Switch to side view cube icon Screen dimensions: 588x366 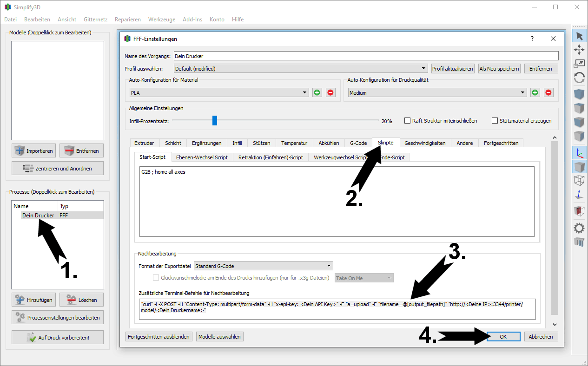pos(579,137)
